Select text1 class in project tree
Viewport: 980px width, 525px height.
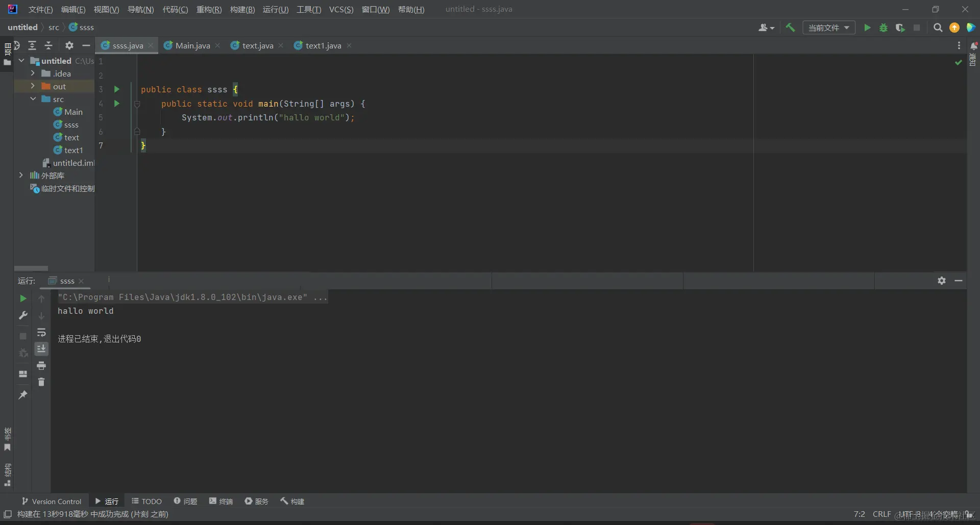tap(68, 150)
